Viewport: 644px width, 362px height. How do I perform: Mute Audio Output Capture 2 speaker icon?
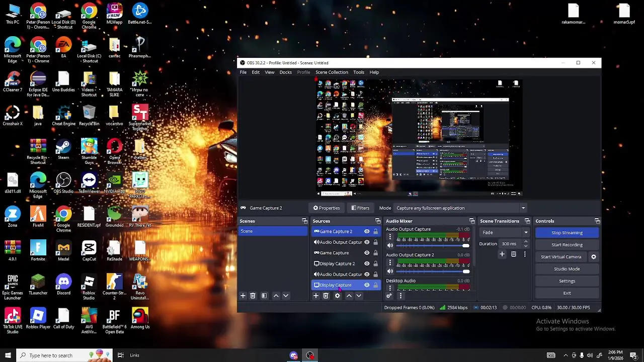click(x=390, y=271)
